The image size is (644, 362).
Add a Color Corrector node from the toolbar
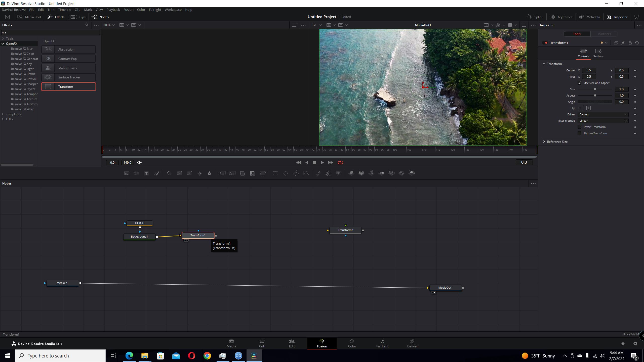(169, 173)
